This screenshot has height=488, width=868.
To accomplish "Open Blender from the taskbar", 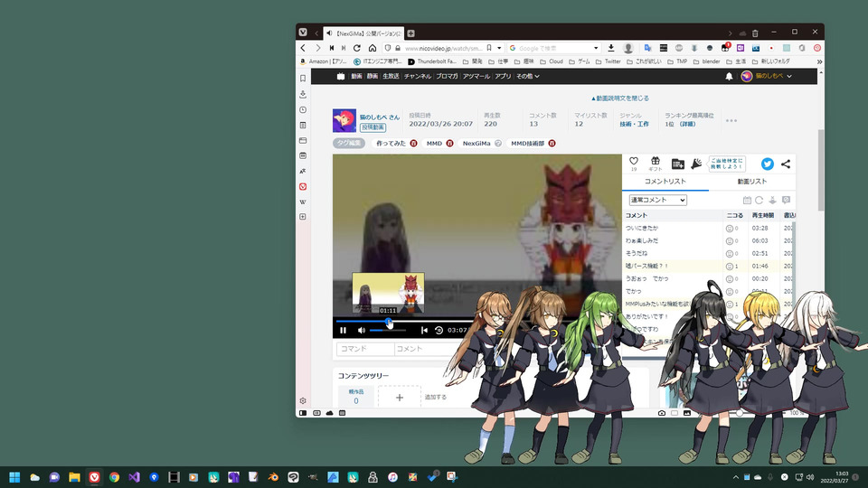I will pyautogui.click(x=273, y=477).
